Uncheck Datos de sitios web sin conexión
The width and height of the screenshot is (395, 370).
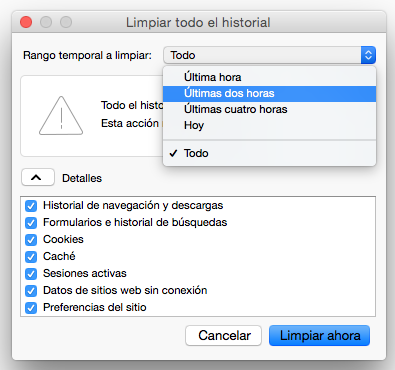point(31,291)
